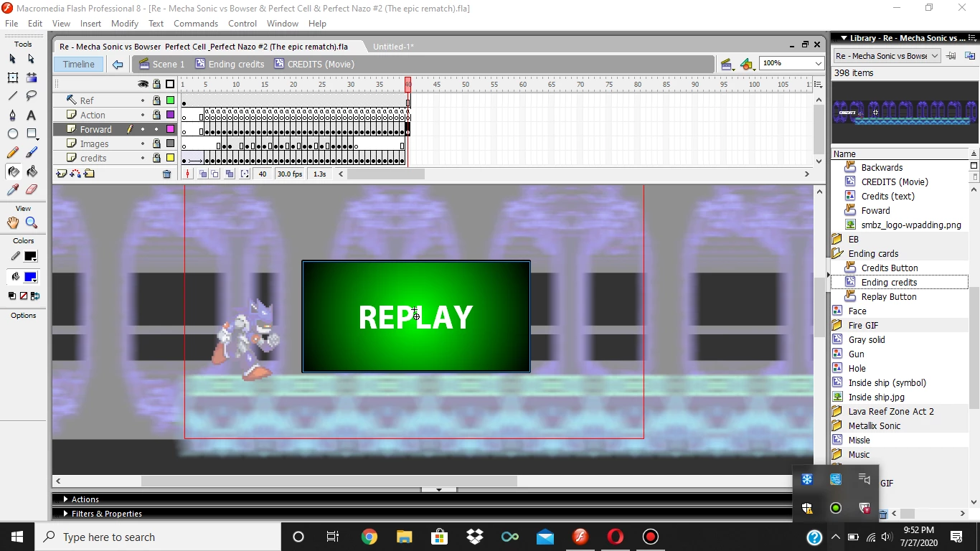Click Black and White colors icon
The width and height of the screenshot is (980, 551).
[12, 296]
